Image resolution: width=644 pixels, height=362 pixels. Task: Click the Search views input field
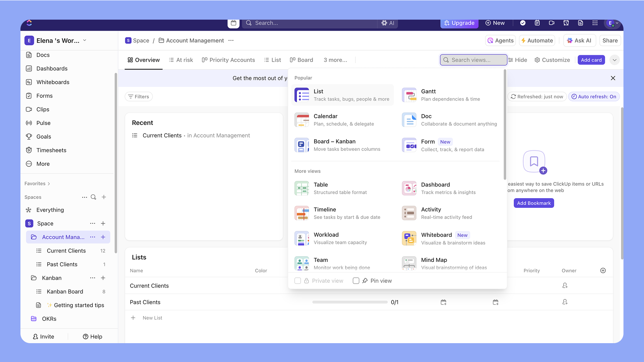point(473,60)
